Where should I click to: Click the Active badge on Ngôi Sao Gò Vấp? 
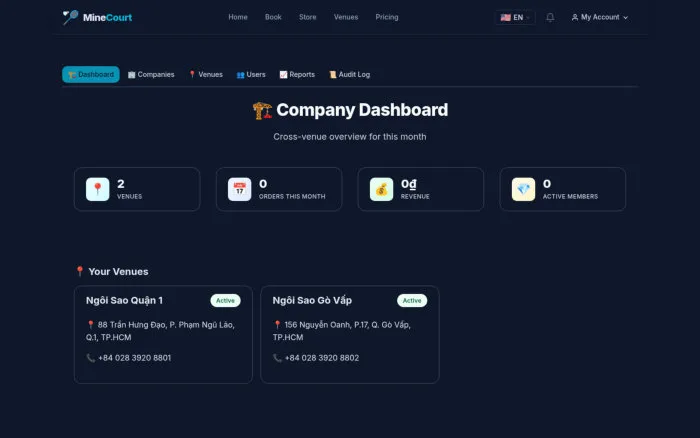tap(412, 300)
